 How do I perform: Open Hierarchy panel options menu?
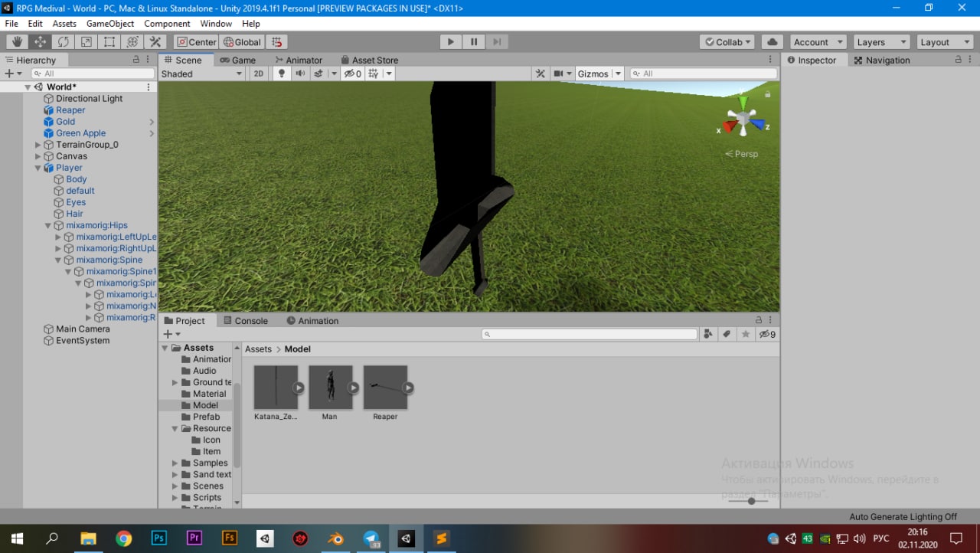click(149, 60)
